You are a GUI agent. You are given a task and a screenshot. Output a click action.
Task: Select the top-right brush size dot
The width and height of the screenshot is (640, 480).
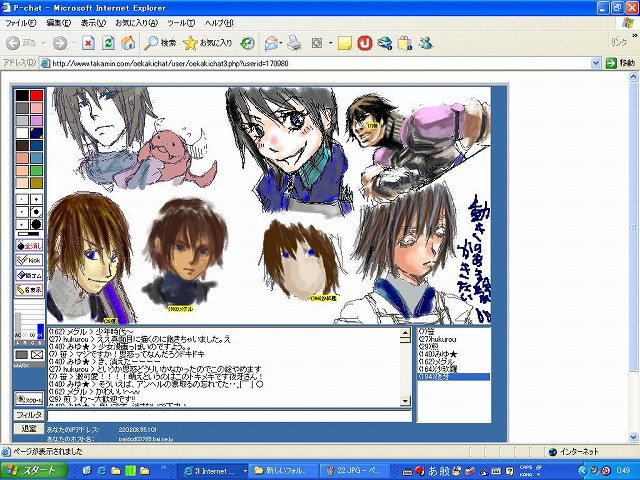36,200
